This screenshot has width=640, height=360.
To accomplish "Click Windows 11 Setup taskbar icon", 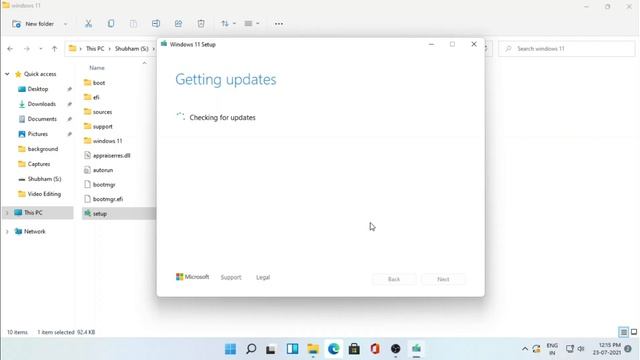I will click(416, 349).
